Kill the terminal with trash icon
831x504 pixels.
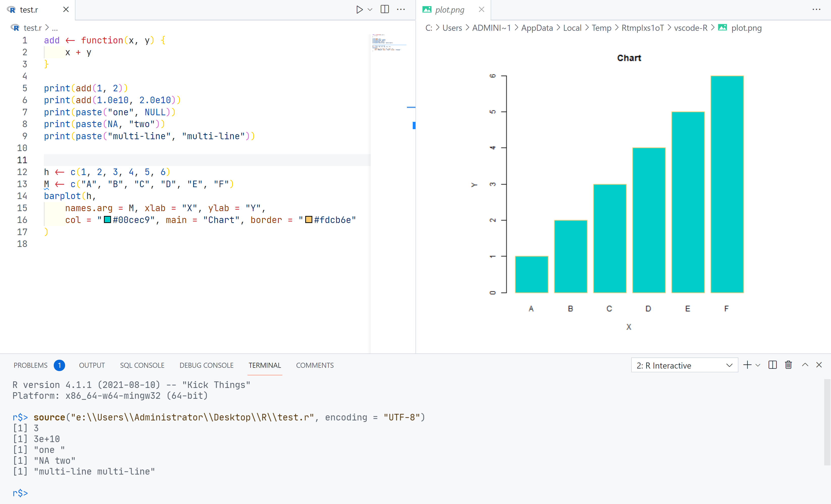pyautogui.click(x=788, y=365)
